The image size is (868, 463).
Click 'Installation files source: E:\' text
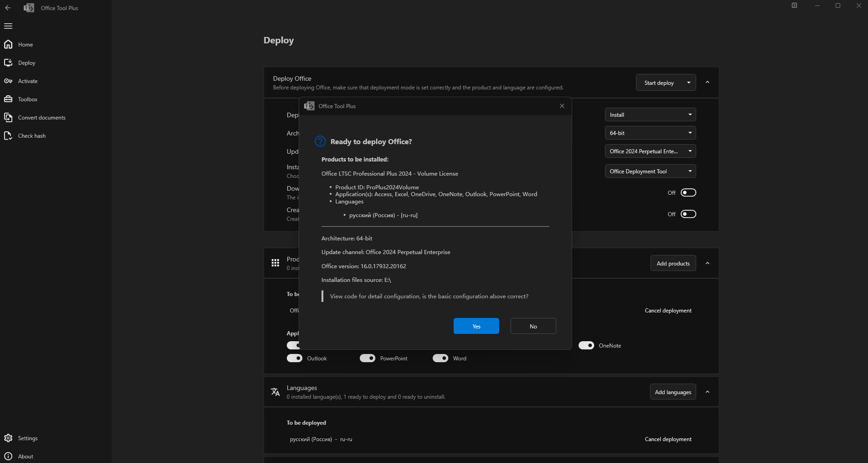(x=356, y=280)
